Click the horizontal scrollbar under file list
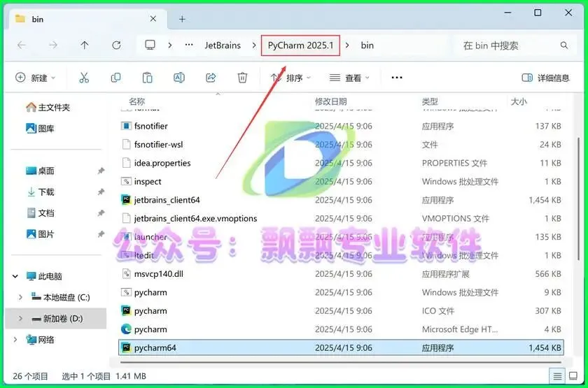Image resolution: width=588 pixels, height=388 pixels. (342, 362)
